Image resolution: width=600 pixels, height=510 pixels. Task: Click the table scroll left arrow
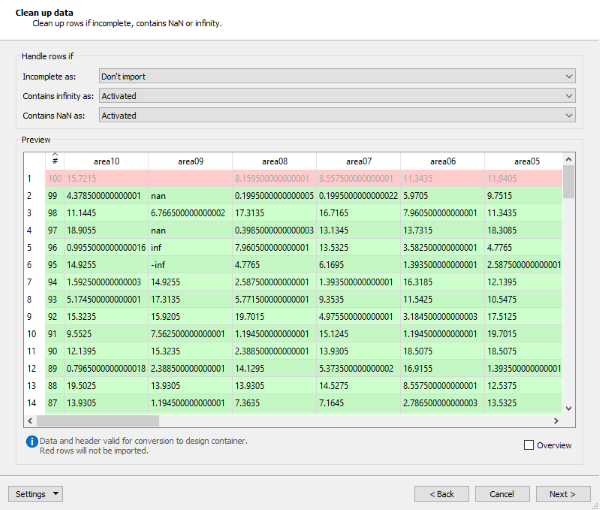click(x=30, y=420)
